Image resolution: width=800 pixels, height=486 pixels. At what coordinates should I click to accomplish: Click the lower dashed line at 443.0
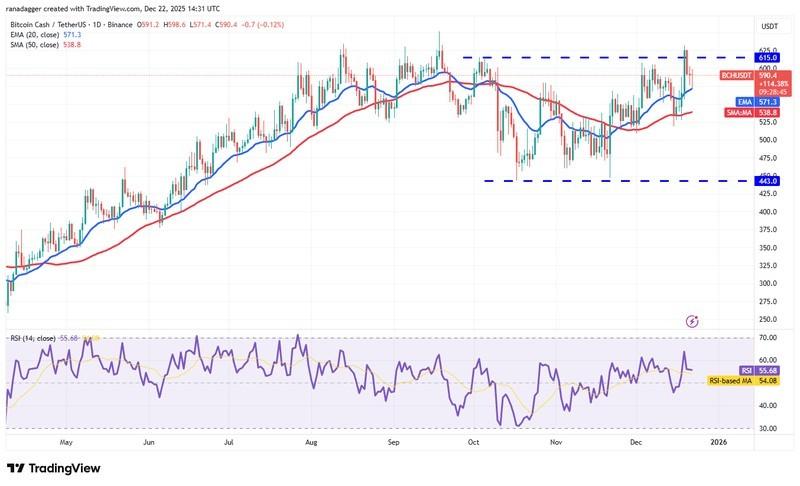click(x=600, y=181)
